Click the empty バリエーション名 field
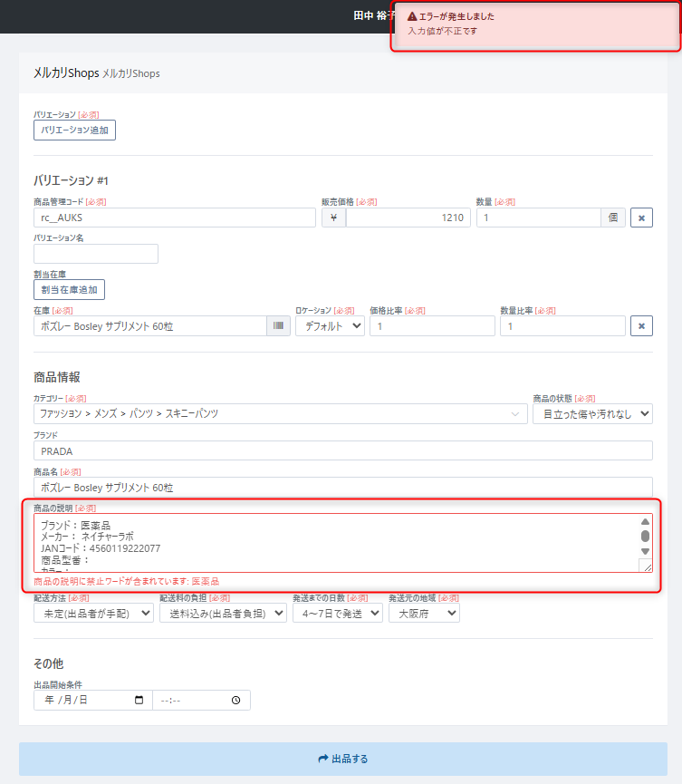This screenshot has width=682, height=784. pyautogui.click(x=96, y=254)
